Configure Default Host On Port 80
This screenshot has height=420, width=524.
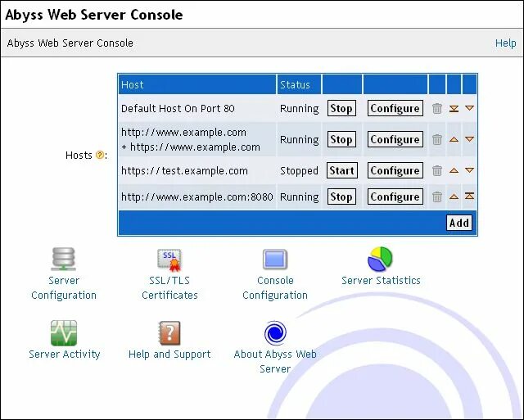(x=395, y=108)
